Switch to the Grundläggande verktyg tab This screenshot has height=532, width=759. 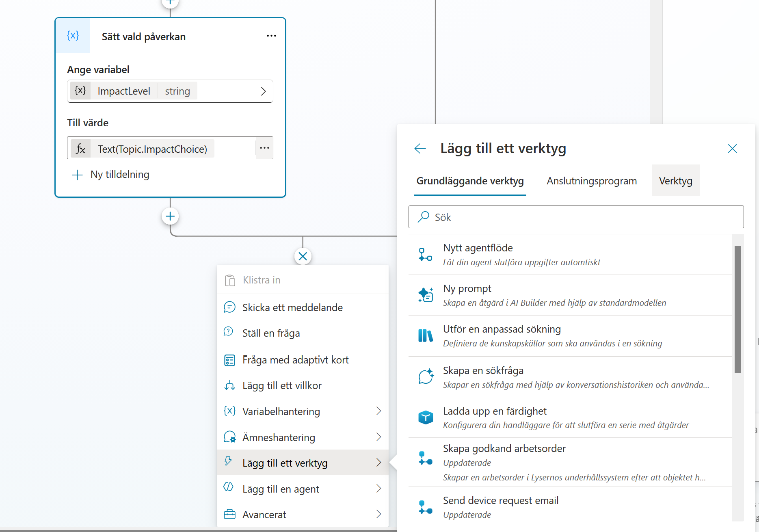tap(470, 181)
